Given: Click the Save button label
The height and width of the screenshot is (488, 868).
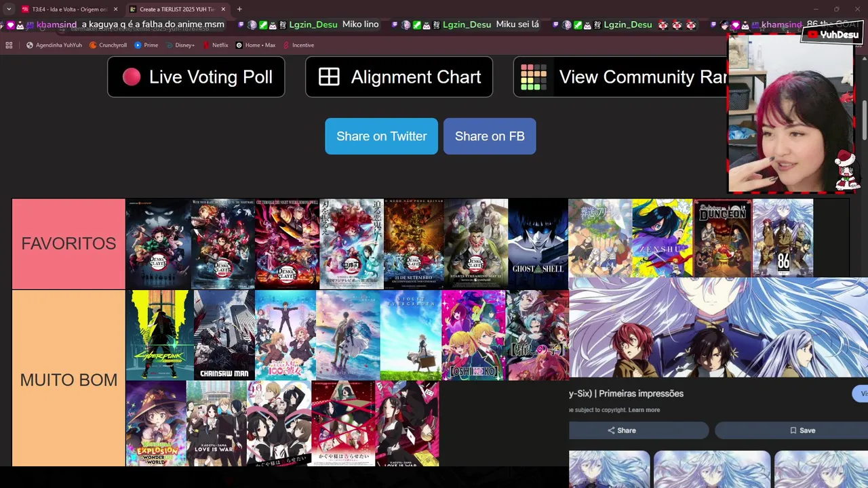Looking at the screenshot, I should coord(807,430).
